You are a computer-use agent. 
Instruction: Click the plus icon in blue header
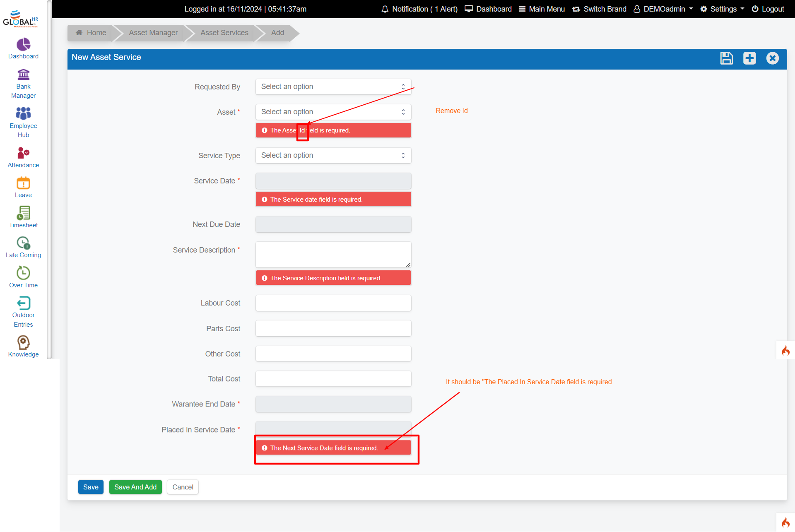749,58
